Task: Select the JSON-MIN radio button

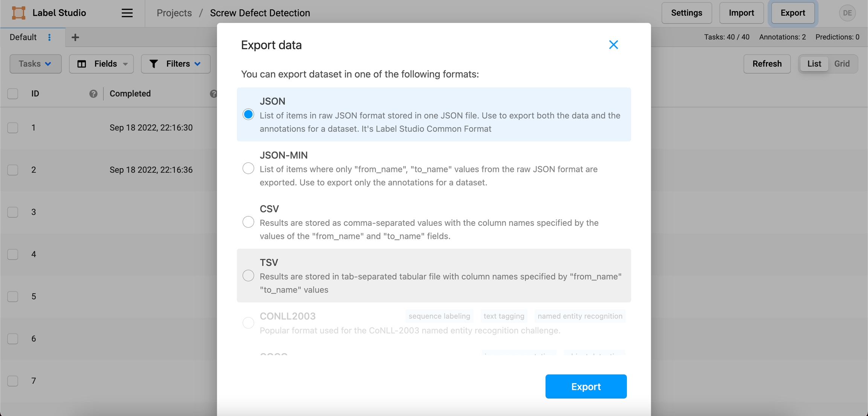Action: (248, 168)
